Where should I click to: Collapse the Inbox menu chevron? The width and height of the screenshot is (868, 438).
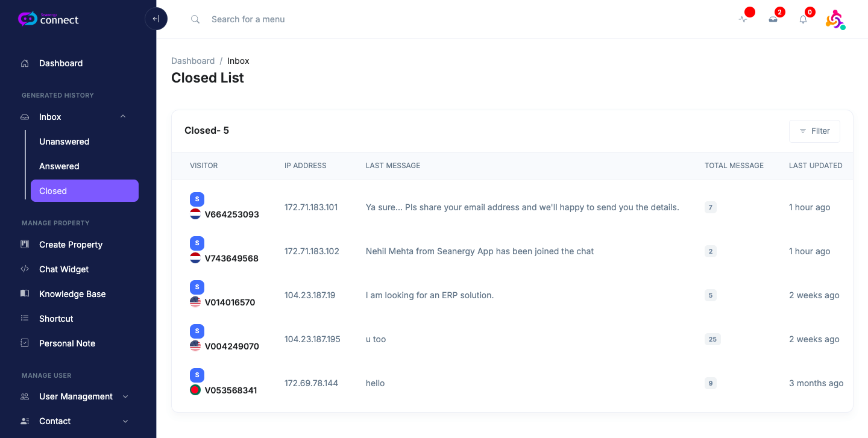click(123, 117)
